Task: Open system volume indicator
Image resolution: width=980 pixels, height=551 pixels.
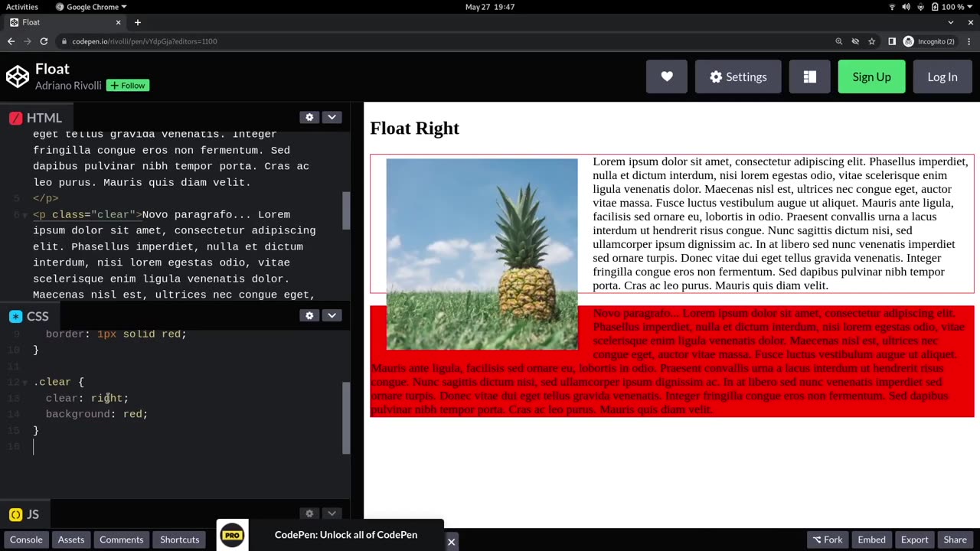Action: [906, 7]
